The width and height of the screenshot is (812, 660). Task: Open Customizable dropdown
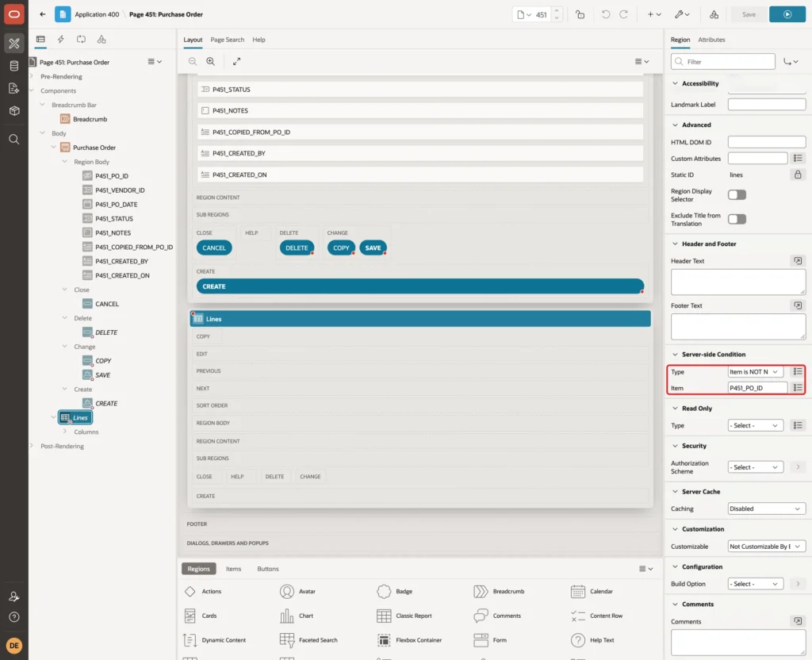[x=767, y=547]
